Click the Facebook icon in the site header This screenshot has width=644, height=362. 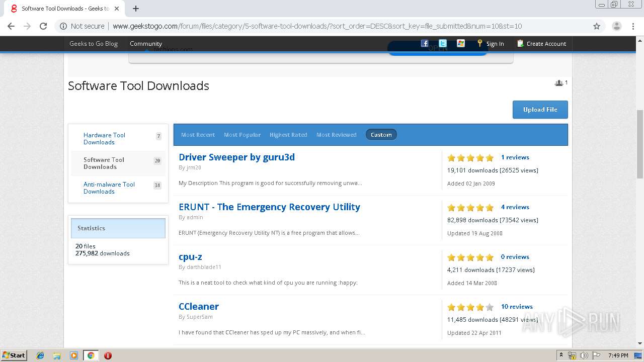point(424,43)
